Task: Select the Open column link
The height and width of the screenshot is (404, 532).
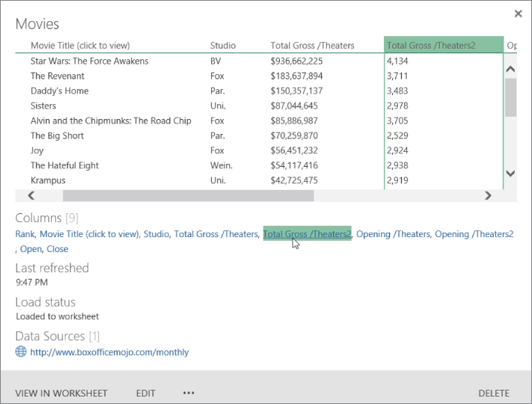Action: tap(31, 249)
